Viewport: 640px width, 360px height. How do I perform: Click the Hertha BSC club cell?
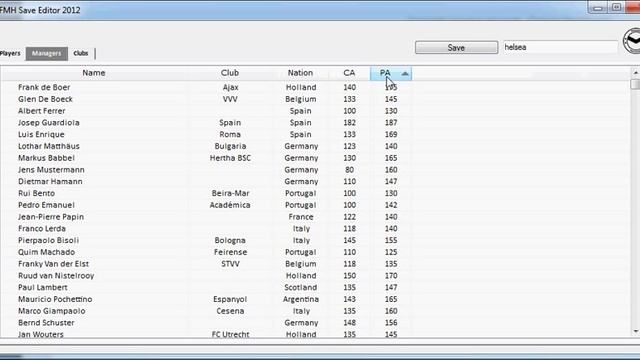pos(230,158)
